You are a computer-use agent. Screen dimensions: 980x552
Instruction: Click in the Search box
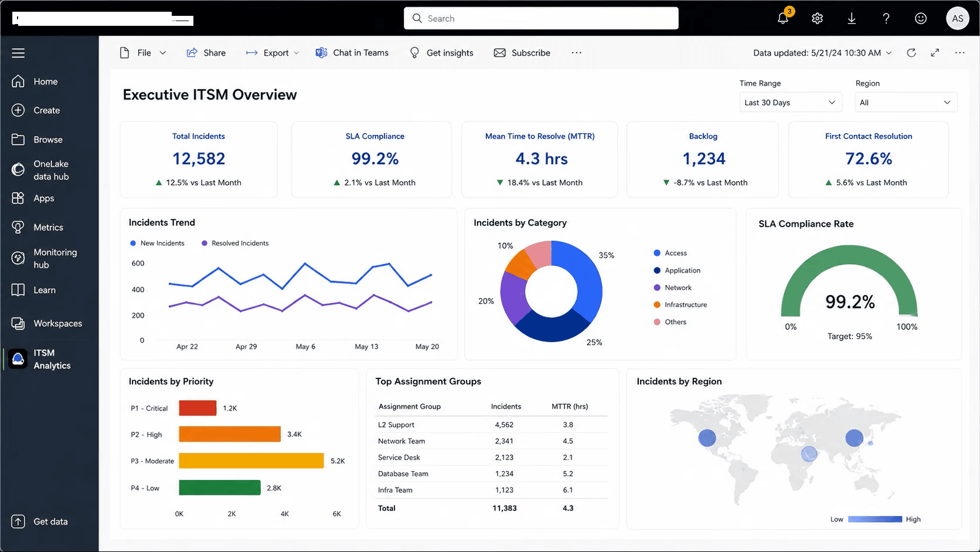pyautogui.click(x=541, y=18)
